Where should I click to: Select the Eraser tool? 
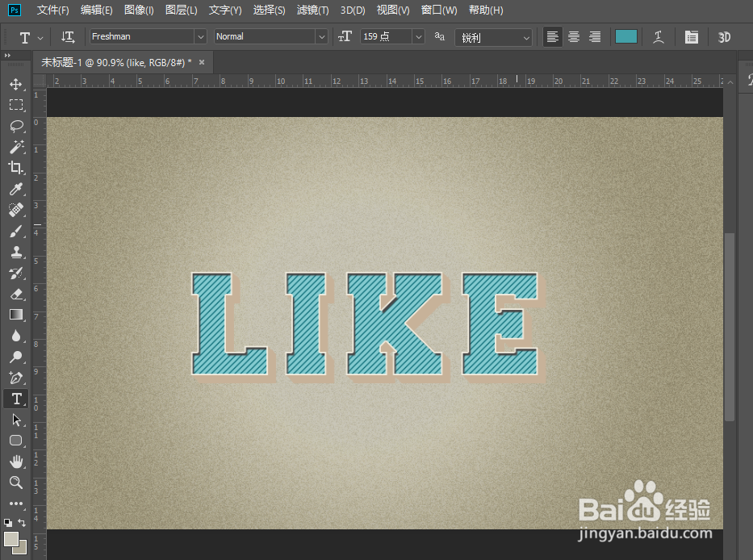[16, 294]
